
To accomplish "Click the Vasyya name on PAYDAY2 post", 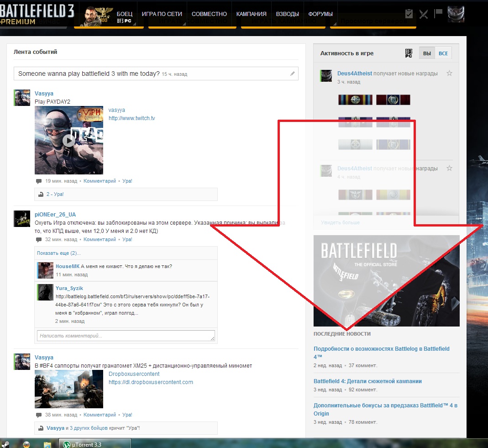I will click(x=44, y=94).
